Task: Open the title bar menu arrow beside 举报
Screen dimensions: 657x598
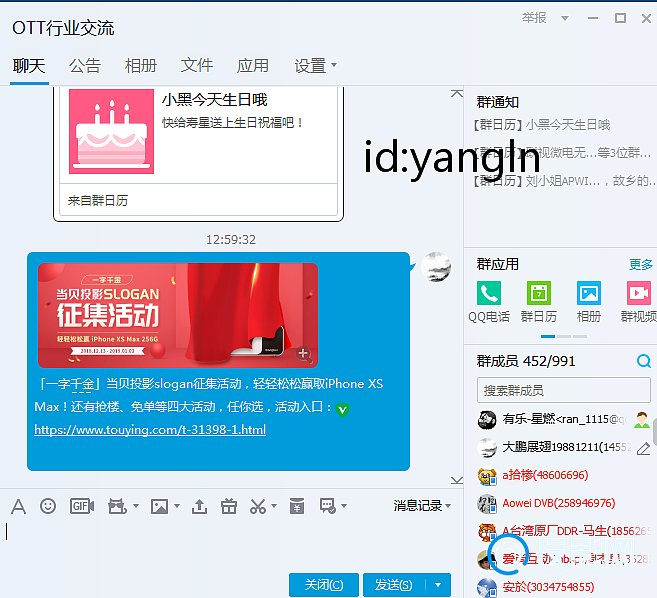Action: point(565,18)
